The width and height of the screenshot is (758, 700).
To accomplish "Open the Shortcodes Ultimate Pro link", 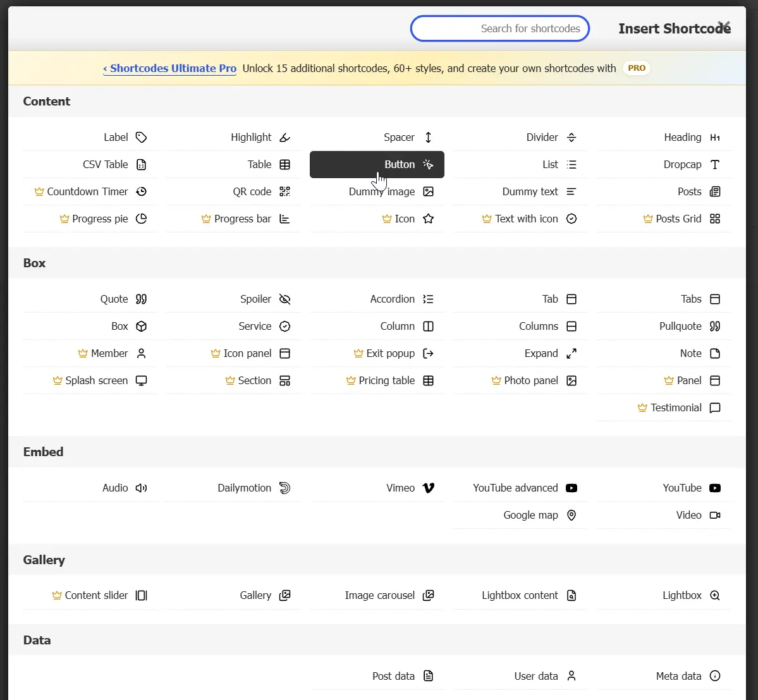I will (x=169, y=69).
